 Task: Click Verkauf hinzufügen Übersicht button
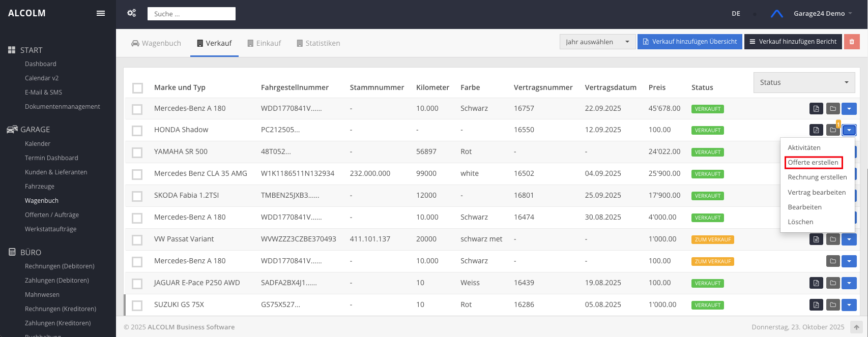(689, 42)
